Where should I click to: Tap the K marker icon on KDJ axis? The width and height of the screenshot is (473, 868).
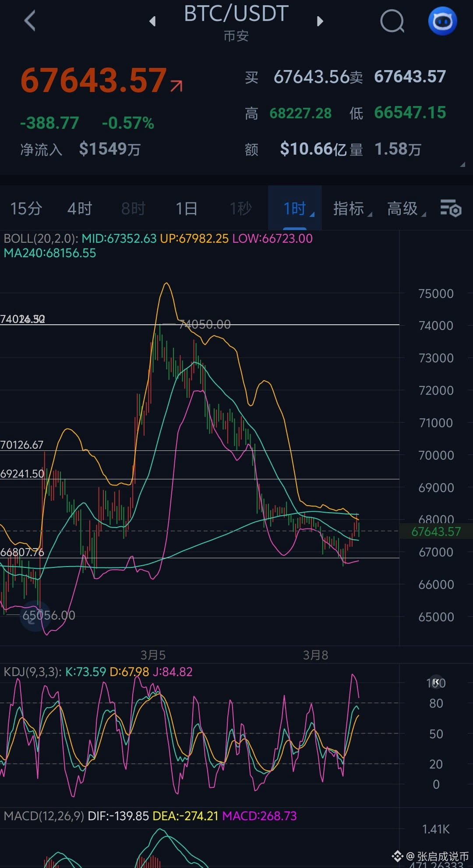(436, 682)
